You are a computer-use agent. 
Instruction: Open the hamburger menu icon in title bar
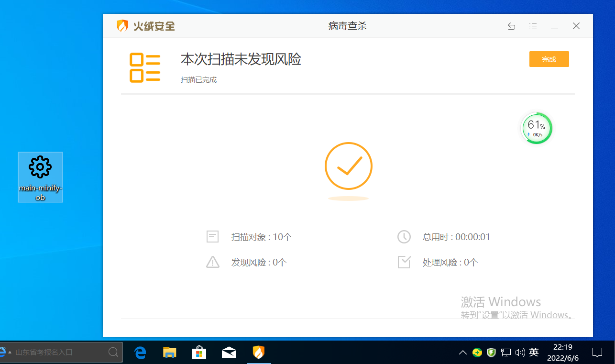pos(533,26)
